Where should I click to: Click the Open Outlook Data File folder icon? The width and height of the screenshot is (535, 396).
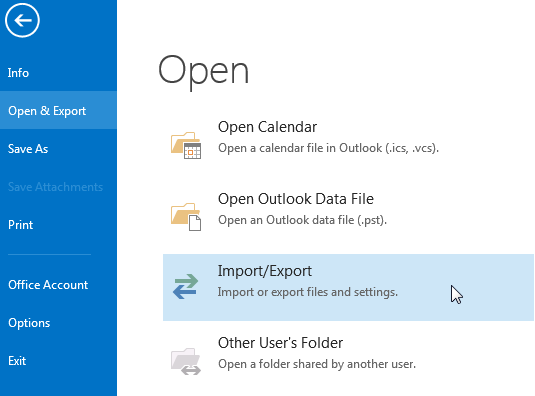(186, 217)
